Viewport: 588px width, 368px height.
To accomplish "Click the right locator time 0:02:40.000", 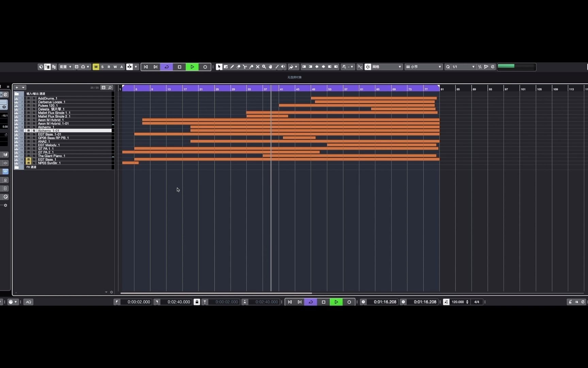I will tap(179, 302).
